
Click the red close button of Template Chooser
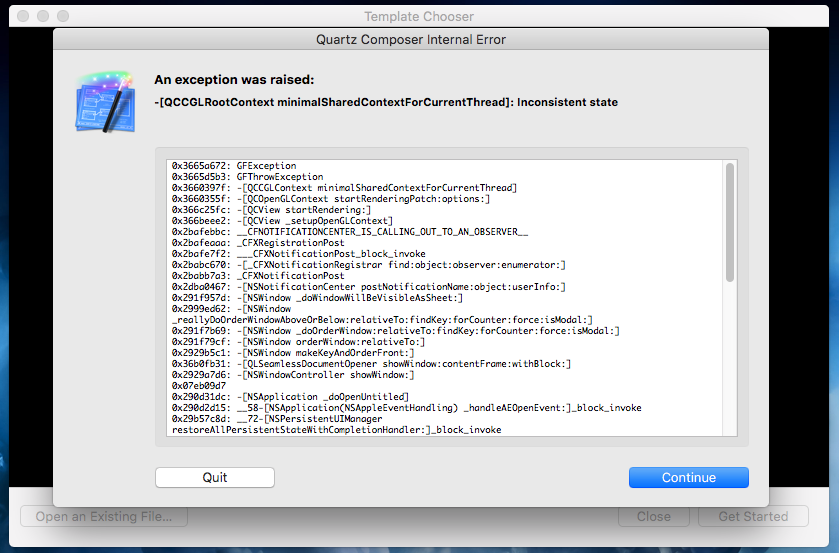[23, 16]
